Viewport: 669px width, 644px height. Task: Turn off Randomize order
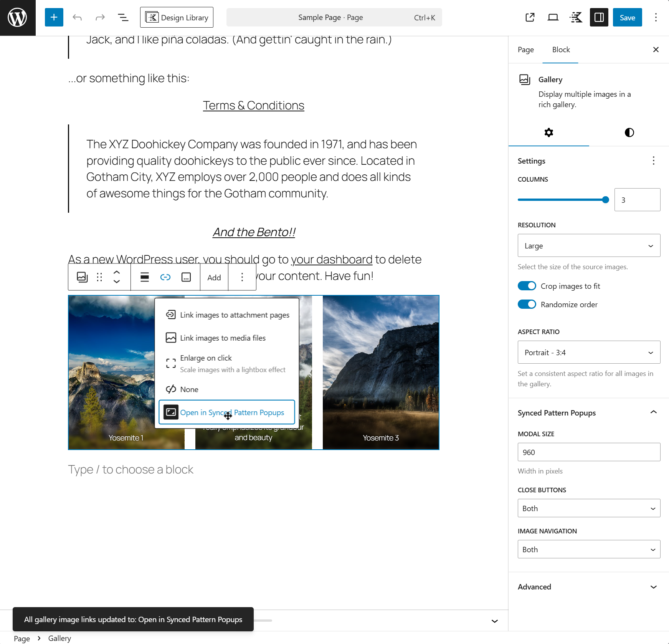pos(527,304)
